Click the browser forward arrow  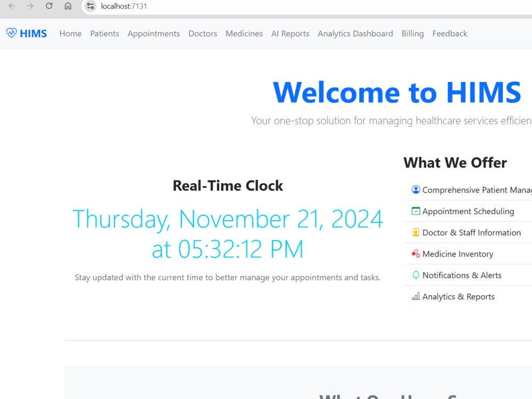(x=30, y=6)
